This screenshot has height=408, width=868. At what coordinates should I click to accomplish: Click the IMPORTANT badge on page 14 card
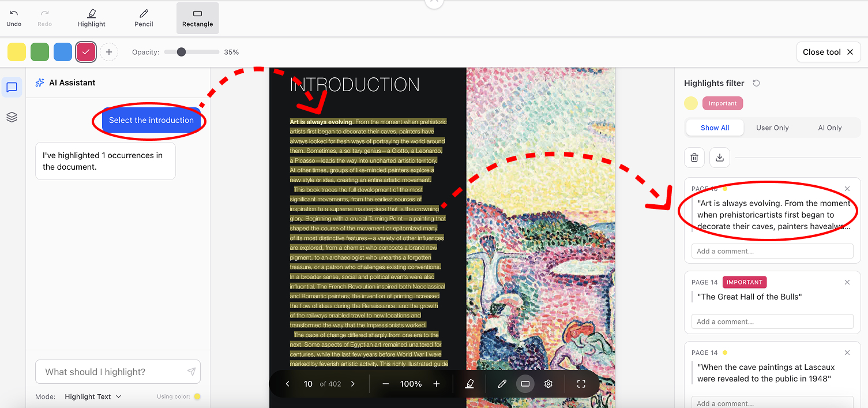(745, 282)
